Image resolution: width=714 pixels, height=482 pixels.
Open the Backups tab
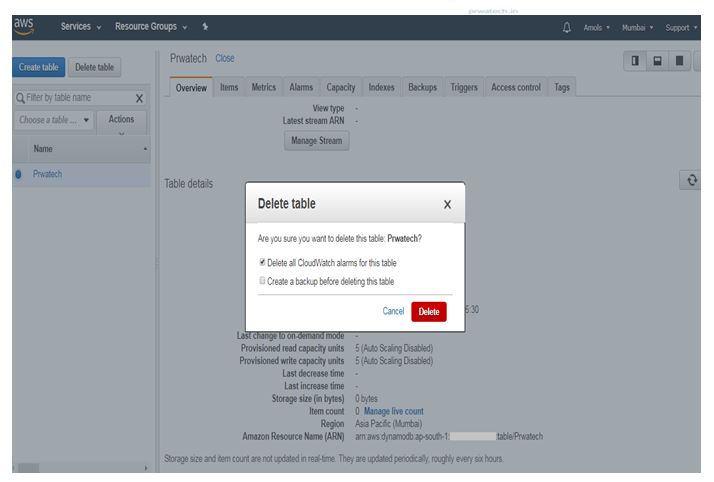(x=422, y=87)
